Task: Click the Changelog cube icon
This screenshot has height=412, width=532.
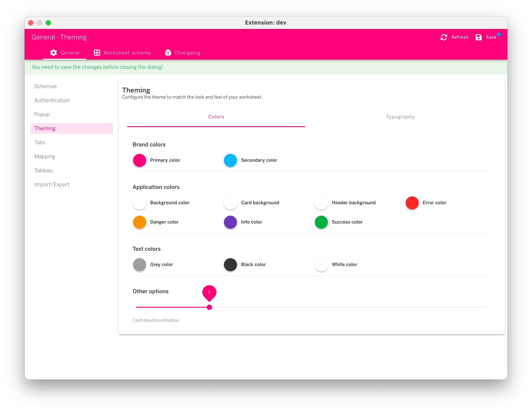Action: click(x=168, y=53)
